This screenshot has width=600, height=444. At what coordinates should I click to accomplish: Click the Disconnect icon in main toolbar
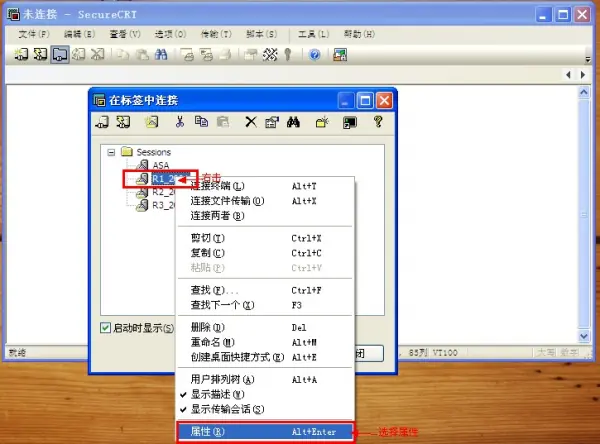[x=98, y=55]
